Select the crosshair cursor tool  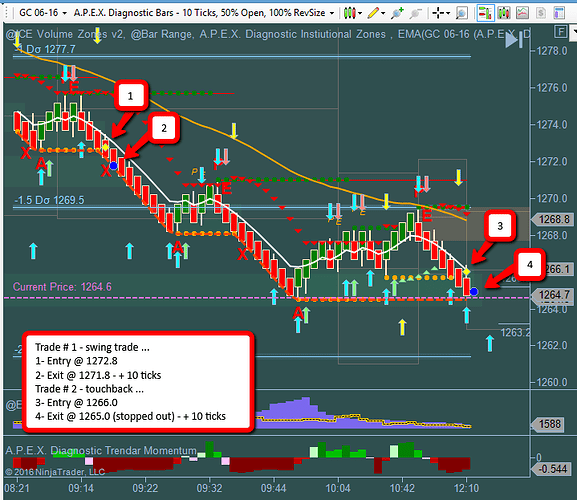(x=438, y=13)
